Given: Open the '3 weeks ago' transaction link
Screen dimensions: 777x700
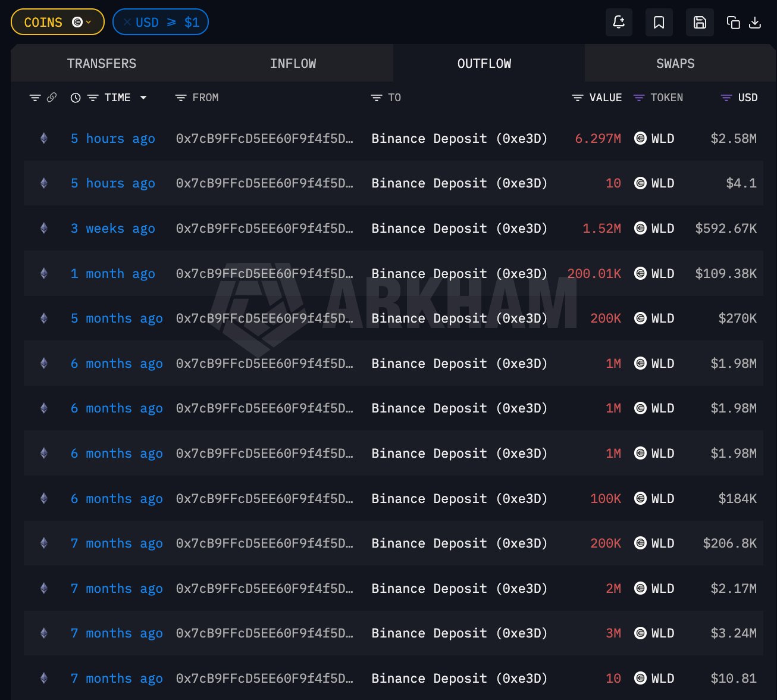Looking at the screenshot, I should click(112, 229).
